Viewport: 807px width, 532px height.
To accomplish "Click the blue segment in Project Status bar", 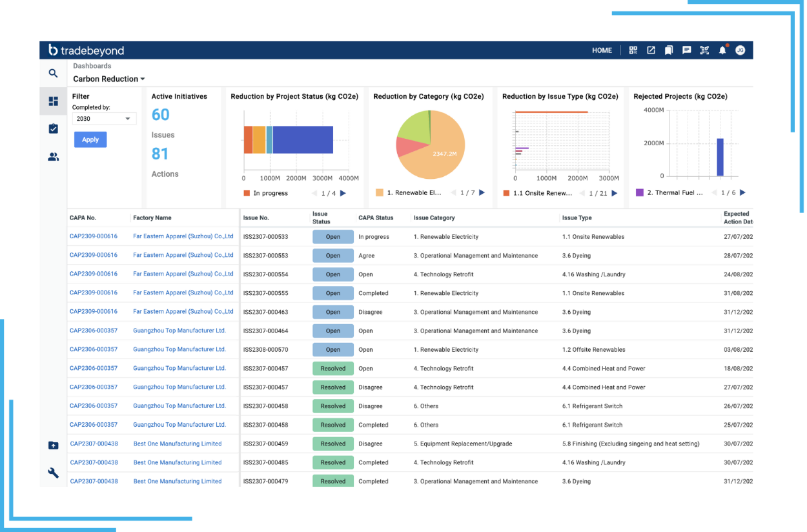I will pyautogui.click(x=302, y=139).
